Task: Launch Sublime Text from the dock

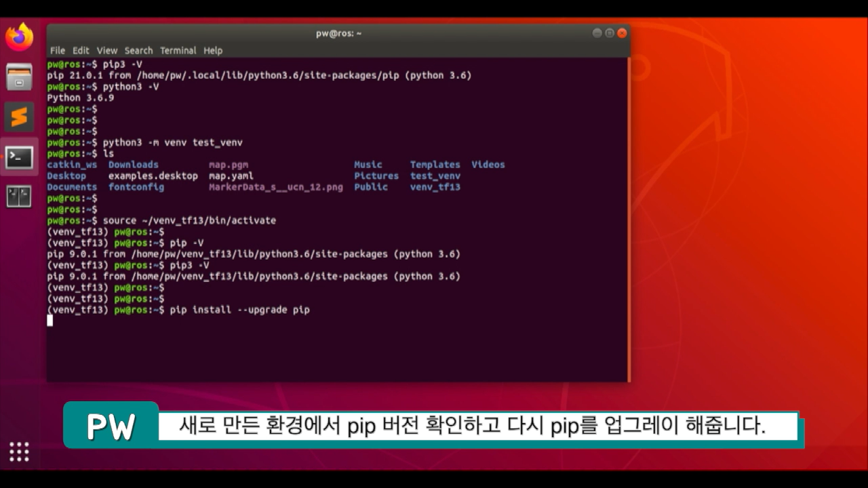Action: click(x=19, y=117)
